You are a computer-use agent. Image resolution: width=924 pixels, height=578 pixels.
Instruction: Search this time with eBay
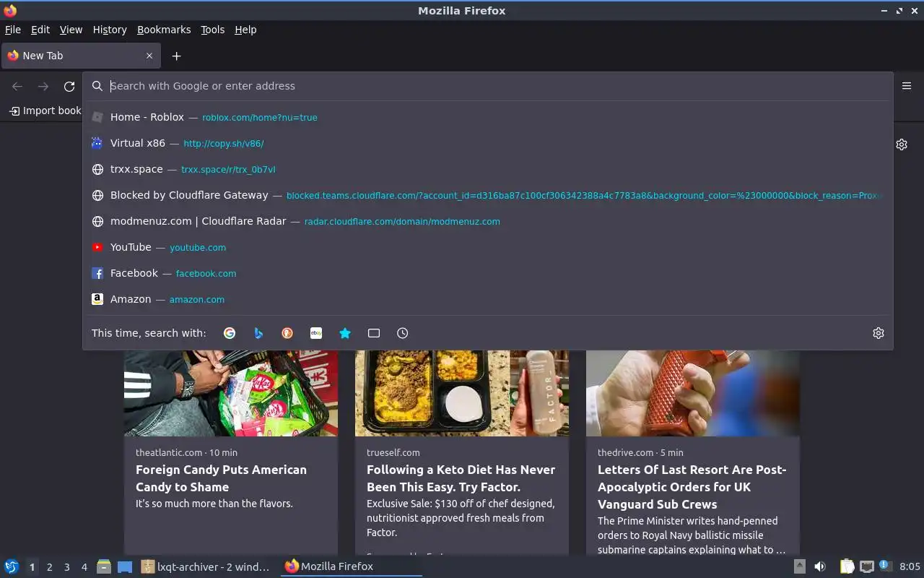click(x=316, y=333)
